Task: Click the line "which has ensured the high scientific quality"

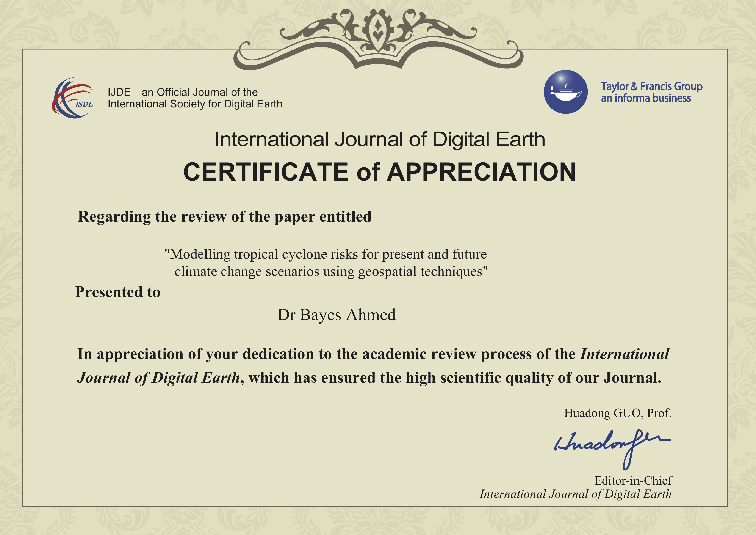Action: coord(369,378)
